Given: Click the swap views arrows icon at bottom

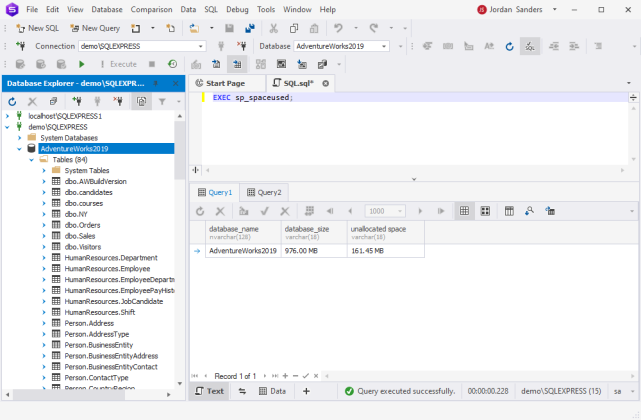Looking at the screenshot, I should click(242, 391).
